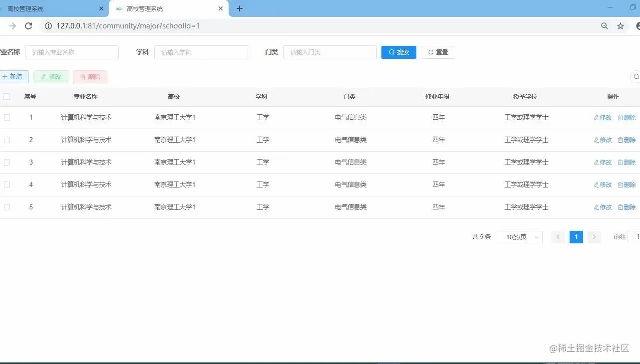Click the 授予学位 column header
640x364 pixels.
click(x=525, y=97)
